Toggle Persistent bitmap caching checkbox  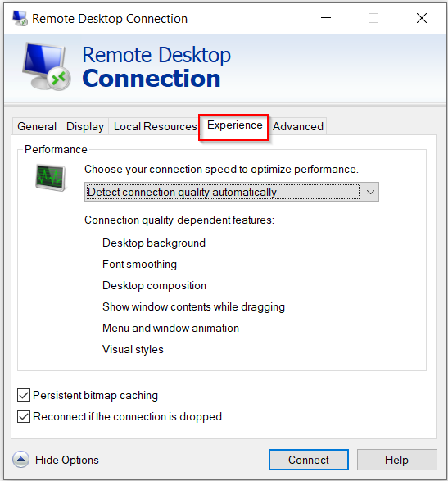24,395
